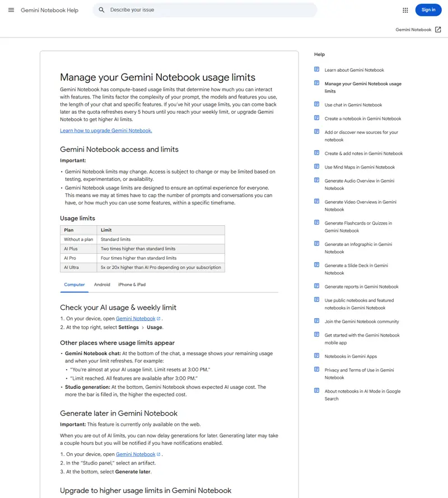Click article icon beside Use Mind Maps
The image size is (448, 498).
click(x=316, y=166)
